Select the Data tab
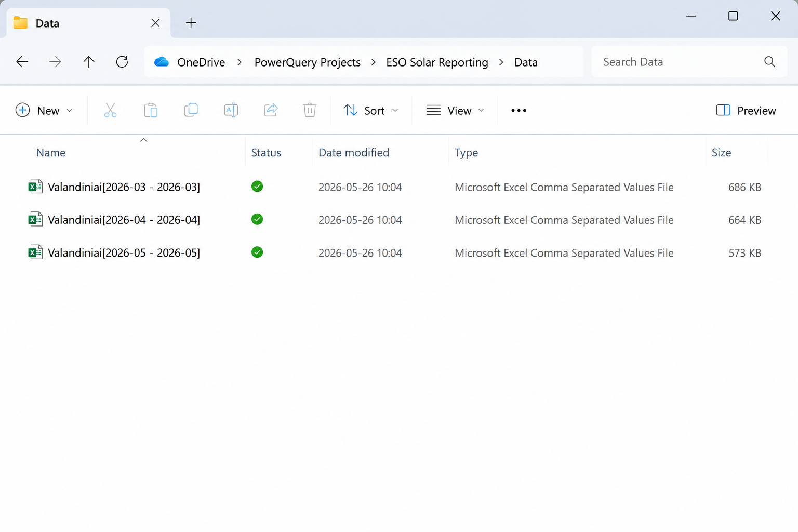798x532 pixels. point(88,23)
